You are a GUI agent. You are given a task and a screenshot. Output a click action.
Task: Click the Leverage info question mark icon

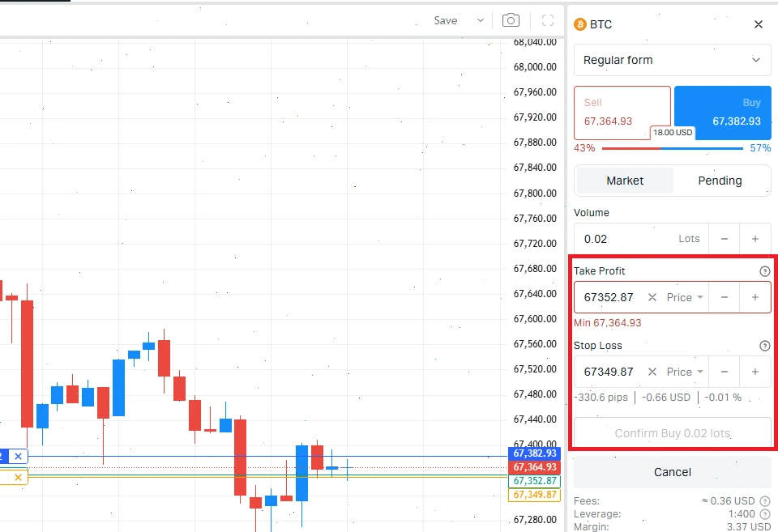pos(765,513)
